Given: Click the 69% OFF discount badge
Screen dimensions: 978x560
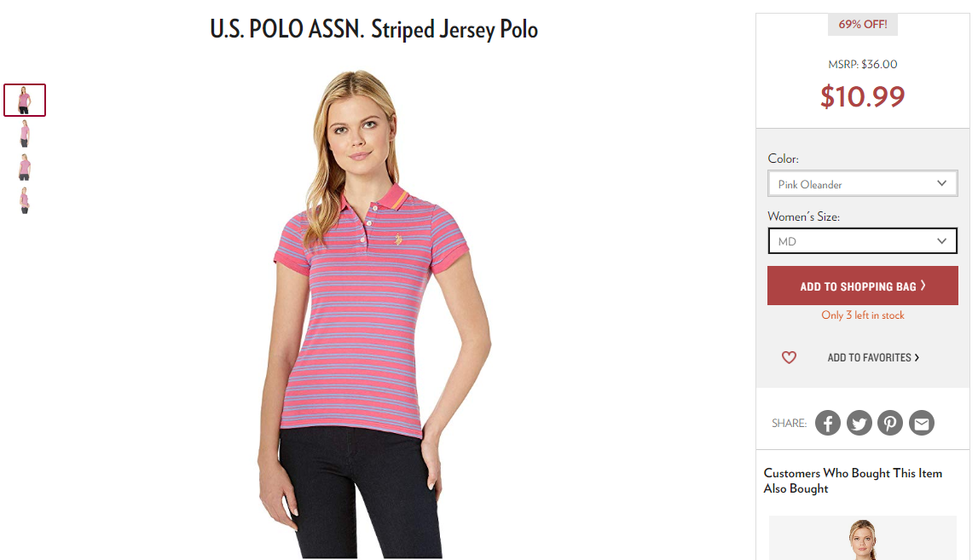Looking at the screenshot, I should (863, 25).
